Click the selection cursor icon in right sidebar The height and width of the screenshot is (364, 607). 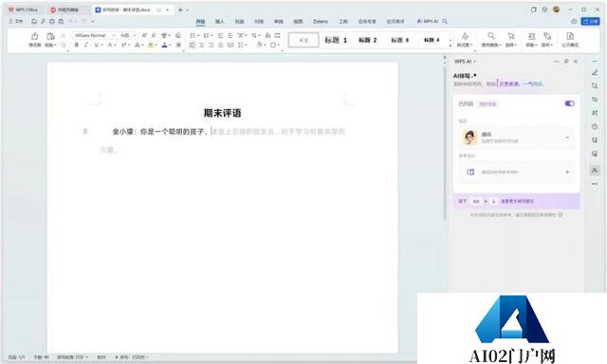(595, 86)
